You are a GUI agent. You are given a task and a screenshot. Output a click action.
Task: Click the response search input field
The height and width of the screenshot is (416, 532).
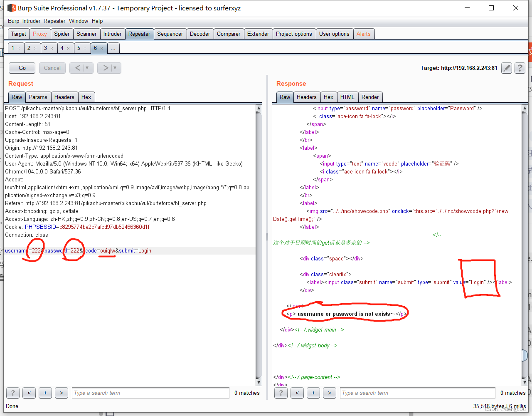click(x=418, y=393)
